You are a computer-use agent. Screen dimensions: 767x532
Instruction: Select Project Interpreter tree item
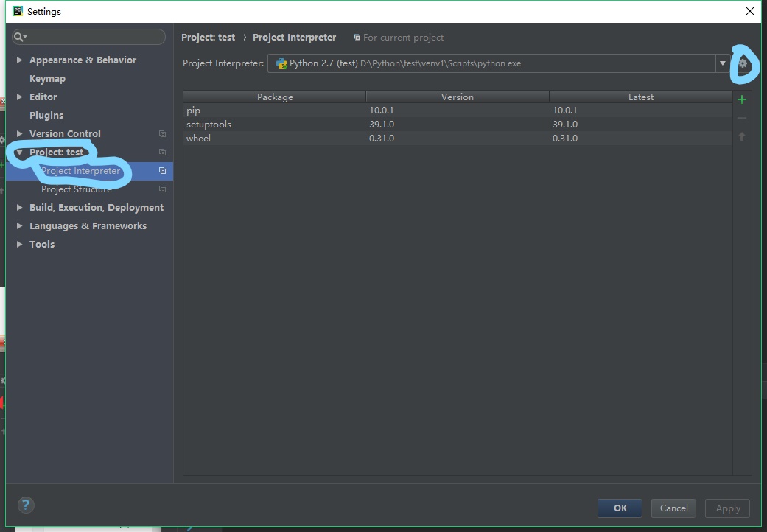(x=89, y=171)
